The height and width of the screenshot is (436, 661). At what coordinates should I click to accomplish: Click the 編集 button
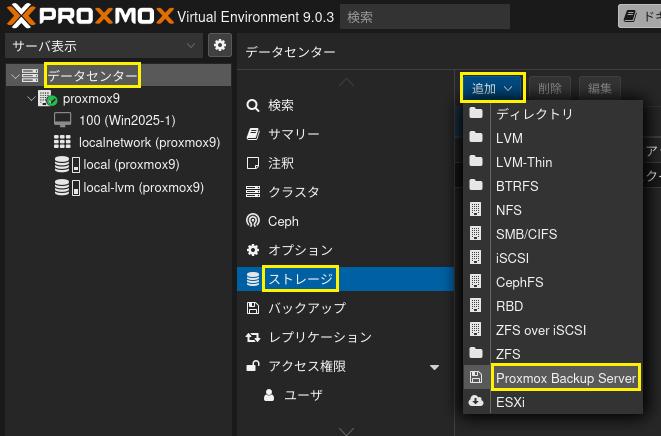click(x=600, y=88)
